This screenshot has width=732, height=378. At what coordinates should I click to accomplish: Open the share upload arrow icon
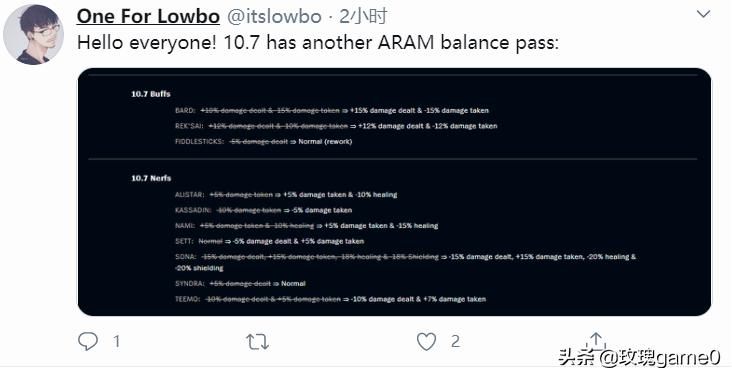pos(596,340)
